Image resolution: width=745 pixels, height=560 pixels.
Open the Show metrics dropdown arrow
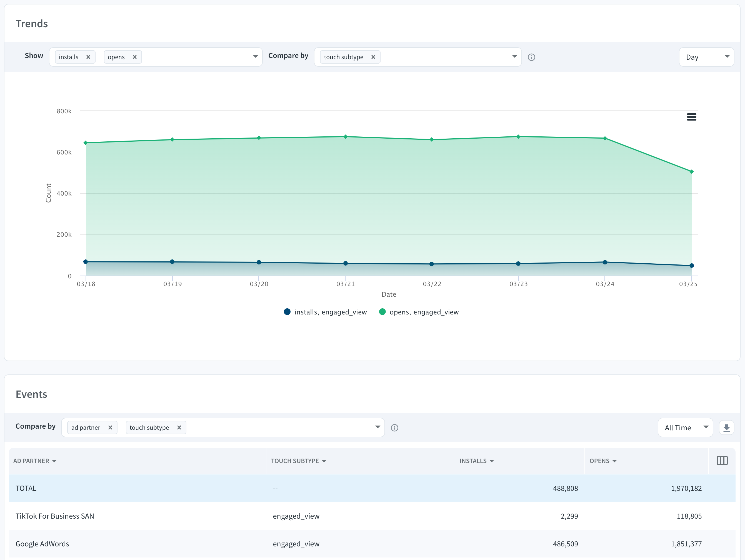(x=255, y=57)
